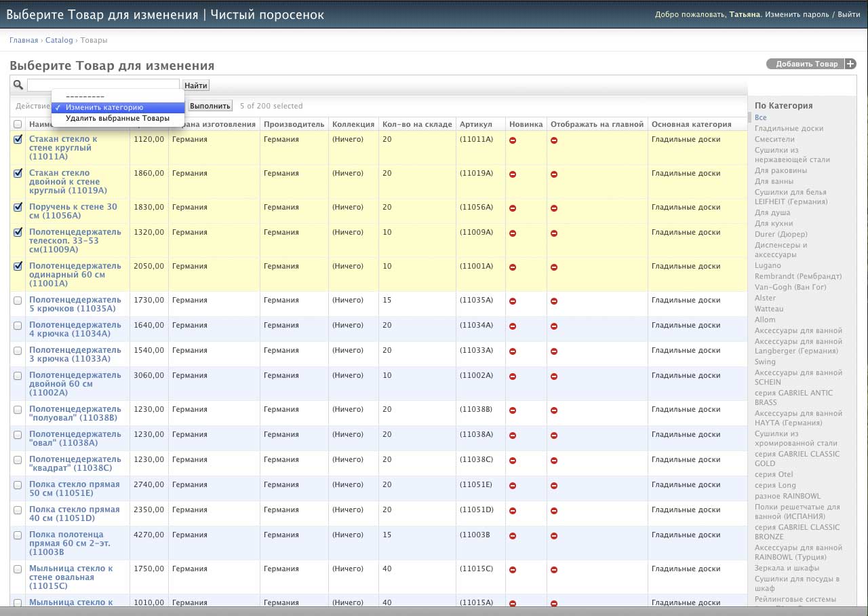
Task: Uncheck Полотенцедержатель телескоп. row checkbox
Action: (18, 233)
